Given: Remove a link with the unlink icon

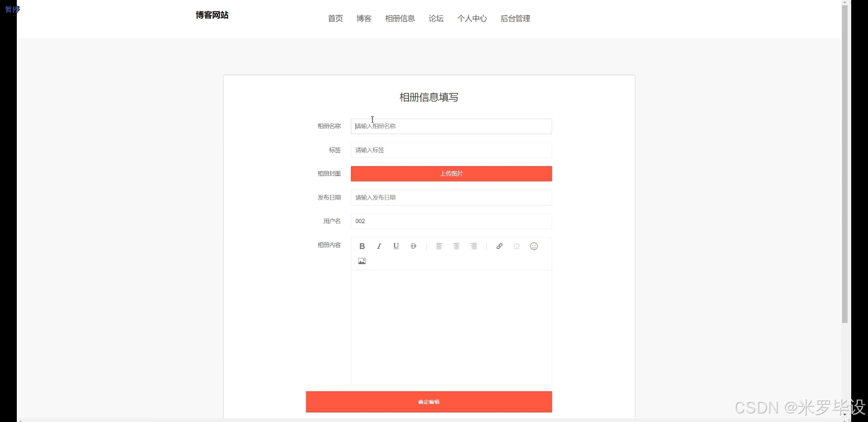Looking at the screenshot, I should point(516,246).
